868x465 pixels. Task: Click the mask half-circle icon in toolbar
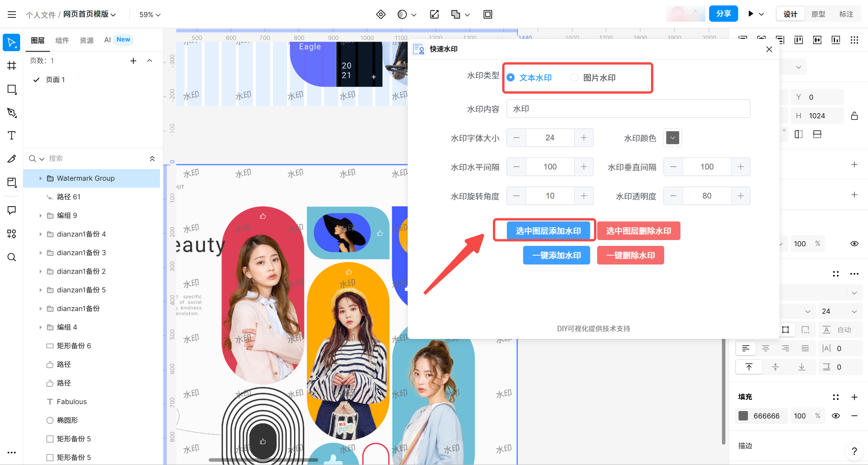(x=402, y=14)
